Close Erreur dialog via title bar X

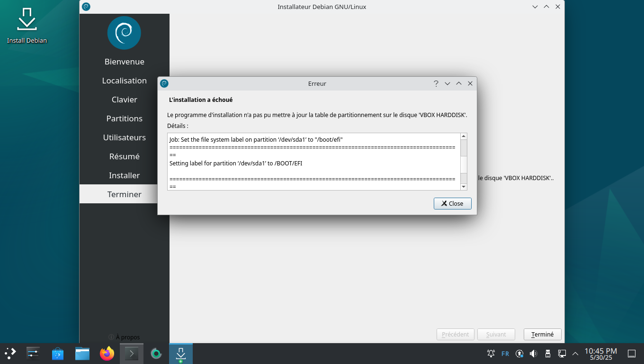[x=470, y=83]
